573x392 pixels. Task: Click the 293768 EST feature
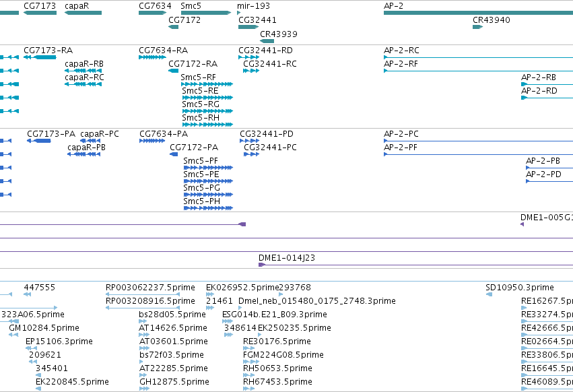(281, 294)
